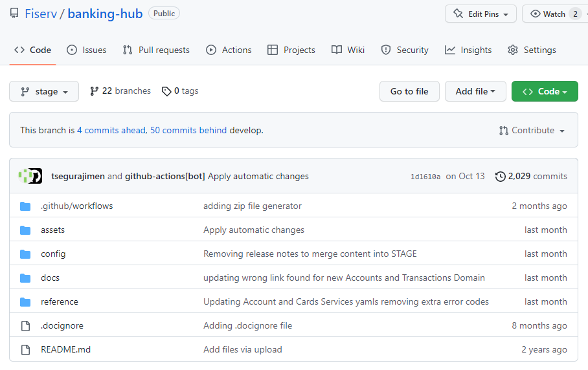Open the banking-hub repository link
Viewport: 588px width, 370px height.
[105, 14]
